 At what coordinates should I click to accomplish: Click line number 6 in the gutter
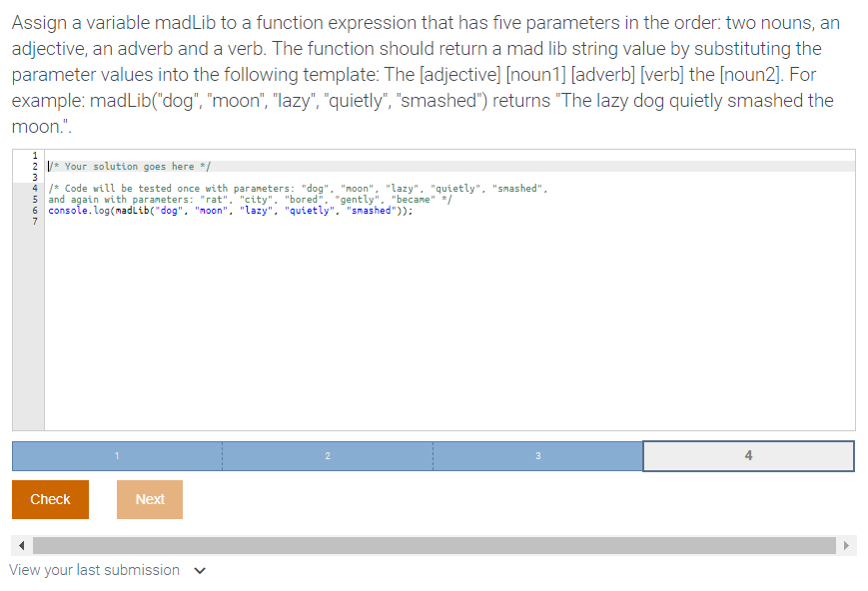click(34, 210)
